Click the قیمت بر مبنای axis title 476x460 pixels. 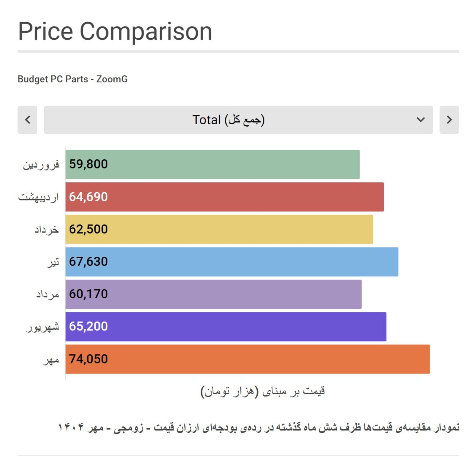[x=263, y=391]
